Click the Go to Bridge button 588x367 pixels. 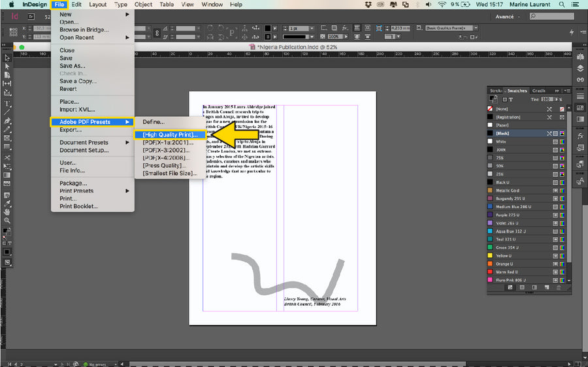[x=31, y=16]
